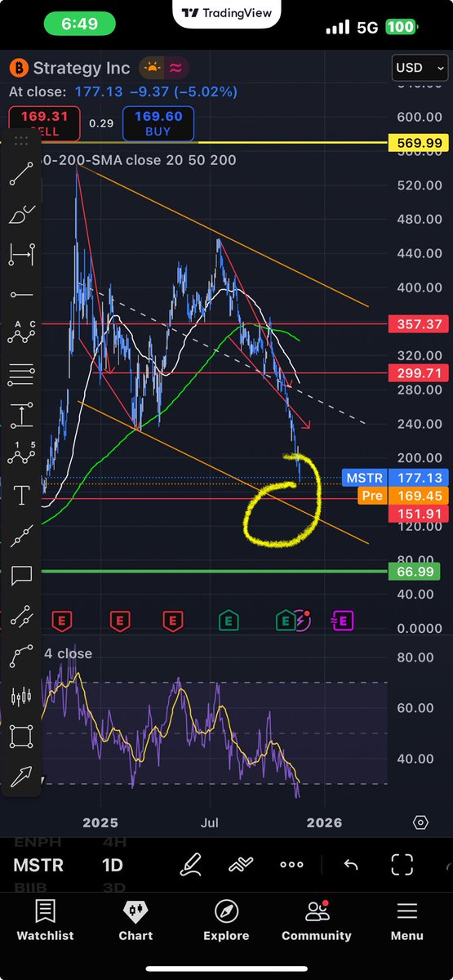Image resolution: width=453 pixels, height=980 pixels.
Task: Tap the sun market status icon
Action: point(151,68)
